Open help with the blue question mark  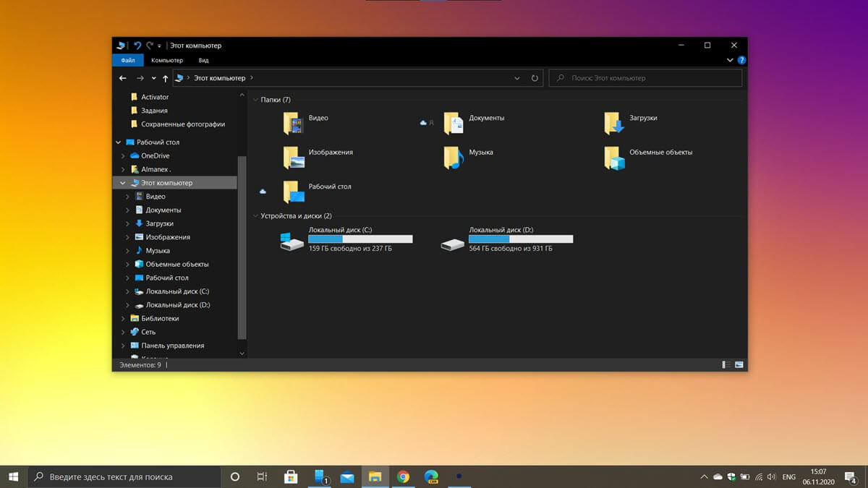pos(741,61)
